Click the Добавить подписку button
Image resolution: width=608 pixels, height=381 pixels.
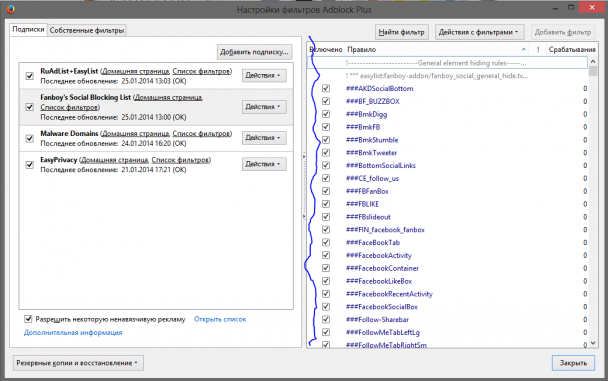click(254, 52)
